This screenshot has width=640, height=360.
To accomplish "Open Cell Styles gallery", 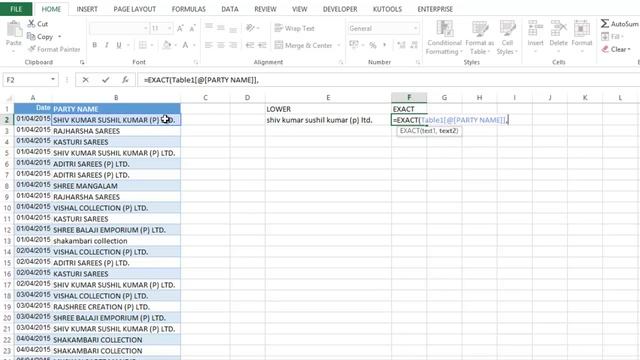I will click(507, 38).
